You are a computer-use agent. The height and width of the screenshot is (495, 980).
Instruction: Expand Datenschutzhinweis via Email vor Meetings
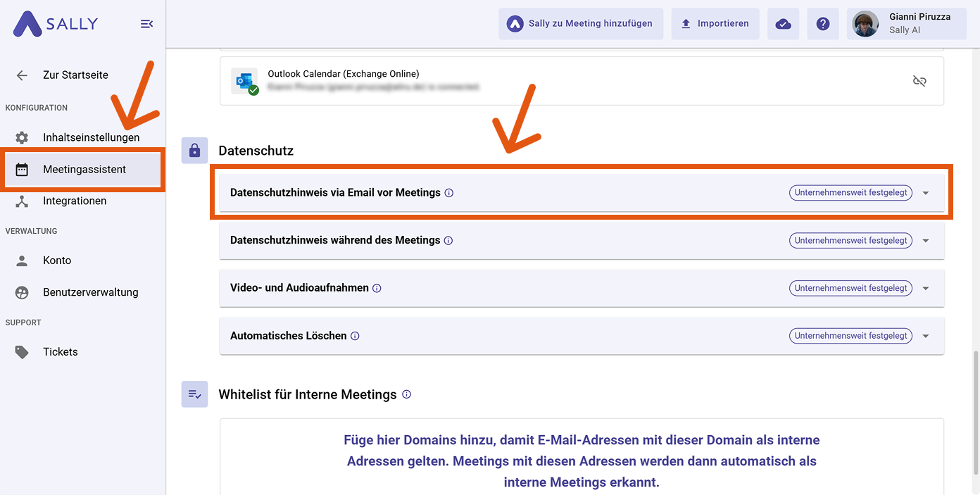(x=926, y=193)
